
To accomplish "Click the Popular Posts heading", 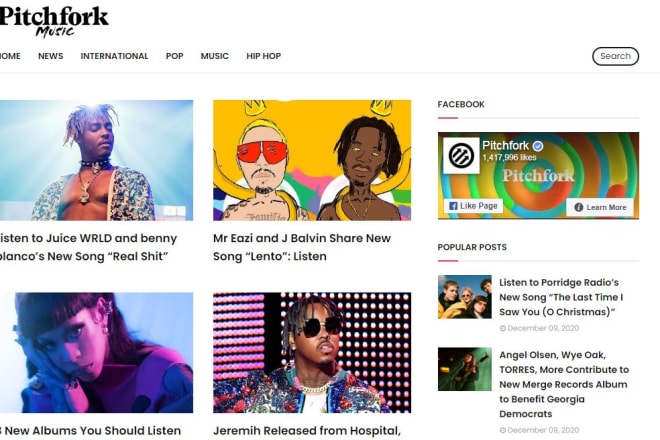I will (472, 247).
